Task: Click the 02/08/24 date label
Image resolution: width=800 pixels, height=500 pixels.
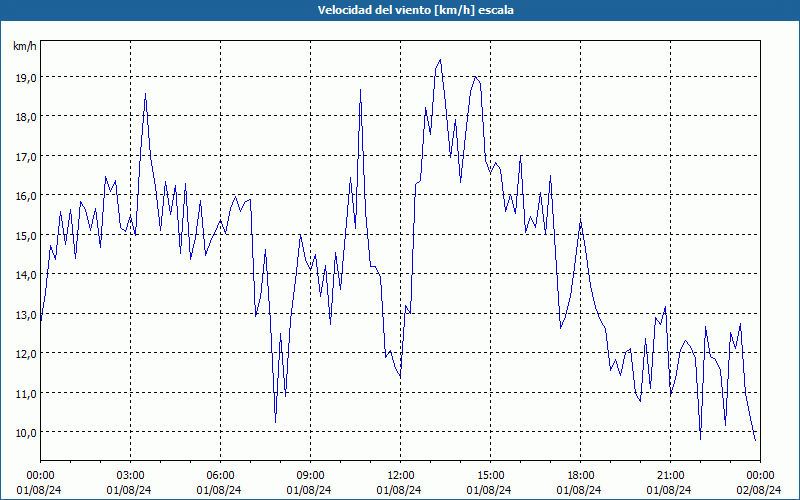Action: click(x=759, y=490)
